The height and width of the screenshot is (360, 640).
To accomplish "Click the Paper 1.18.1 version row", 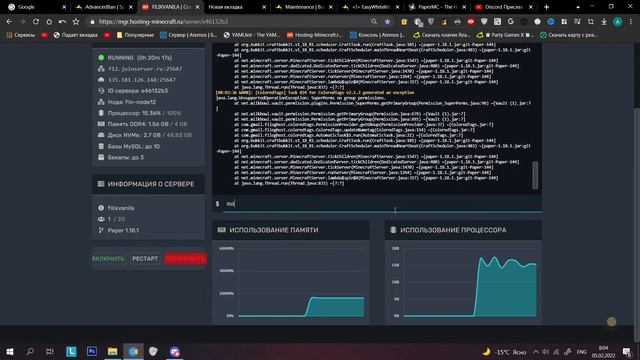I will coord(119,230).
